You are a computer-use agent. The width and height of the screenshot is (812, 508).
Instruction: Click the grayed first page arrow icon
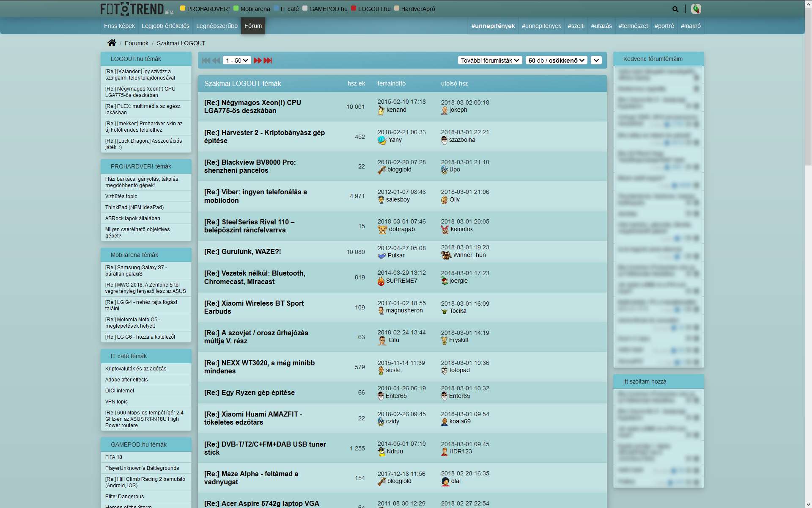coord(206,61)
